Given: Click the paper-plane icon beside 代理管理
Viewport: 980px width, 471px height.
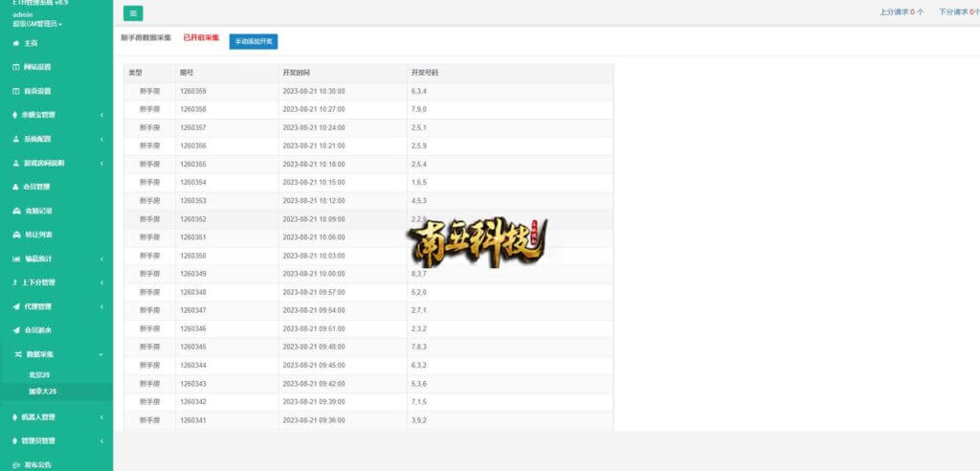Looking at the screenshot, I should 16,306.
